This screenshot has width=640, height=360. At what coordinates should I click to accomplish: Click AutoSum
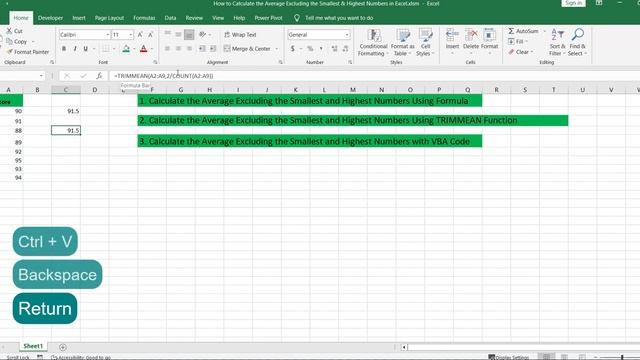tap(523, 31)
